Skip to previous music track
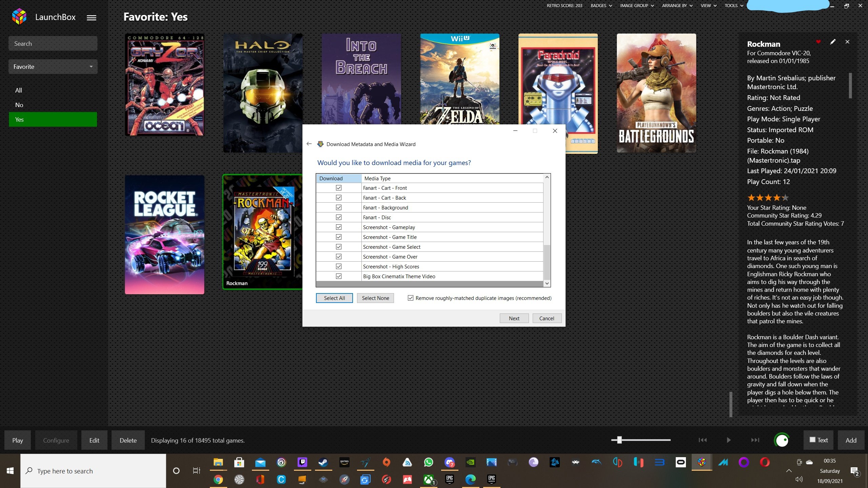This screenshot has width=868, height=488. (703, 440)
